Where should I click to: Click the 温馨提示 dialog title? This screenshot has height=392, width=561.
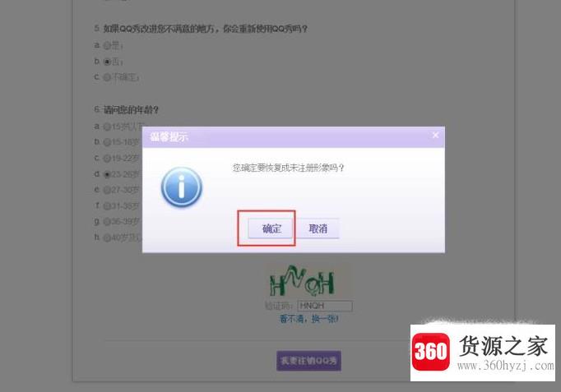(x=169, y=136)
